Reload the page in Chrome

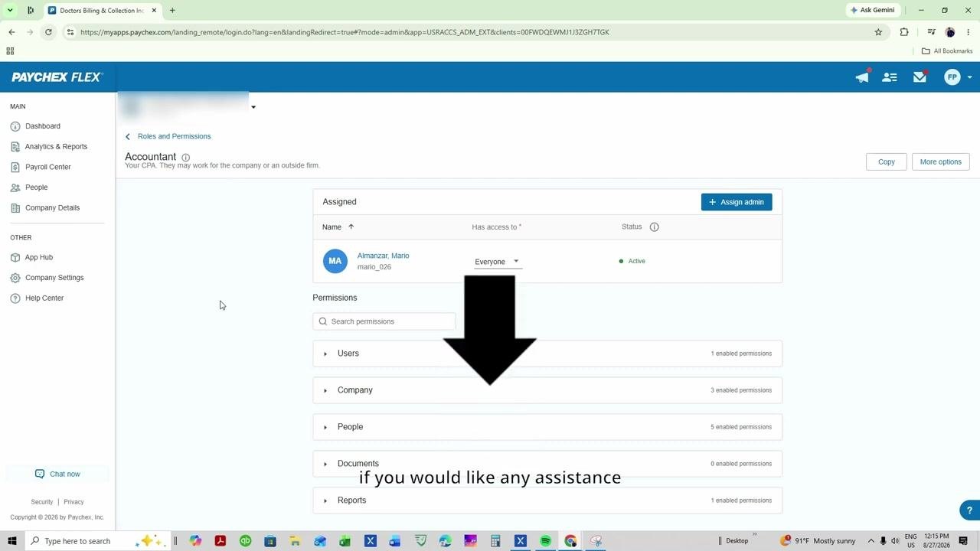[x=48, y=32]
